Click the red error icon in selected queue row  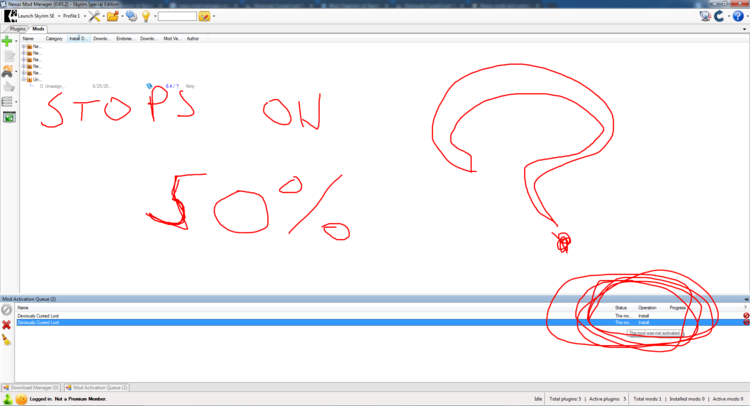tap(746, 322)
